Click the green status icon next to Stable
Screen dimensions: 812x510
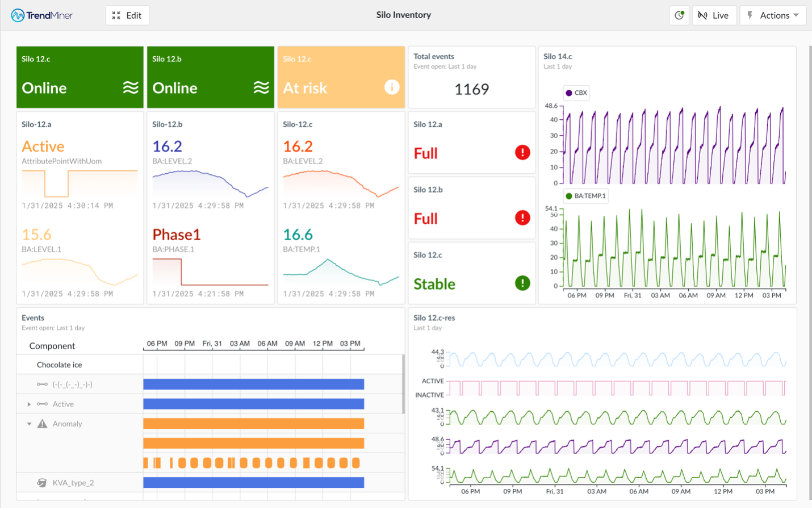(522, 283)
